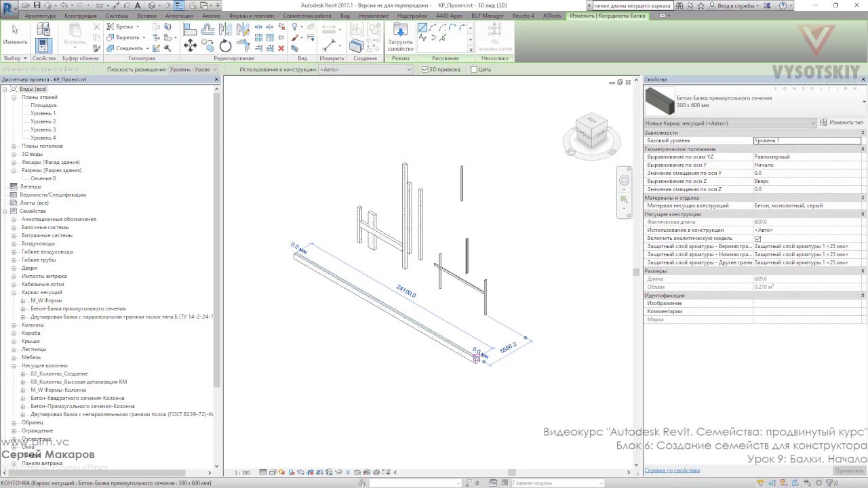The image size is (868, 488).
Task: Select Бетон-Балка прямоугольного сечения in browser
Action: pos(78,308)
